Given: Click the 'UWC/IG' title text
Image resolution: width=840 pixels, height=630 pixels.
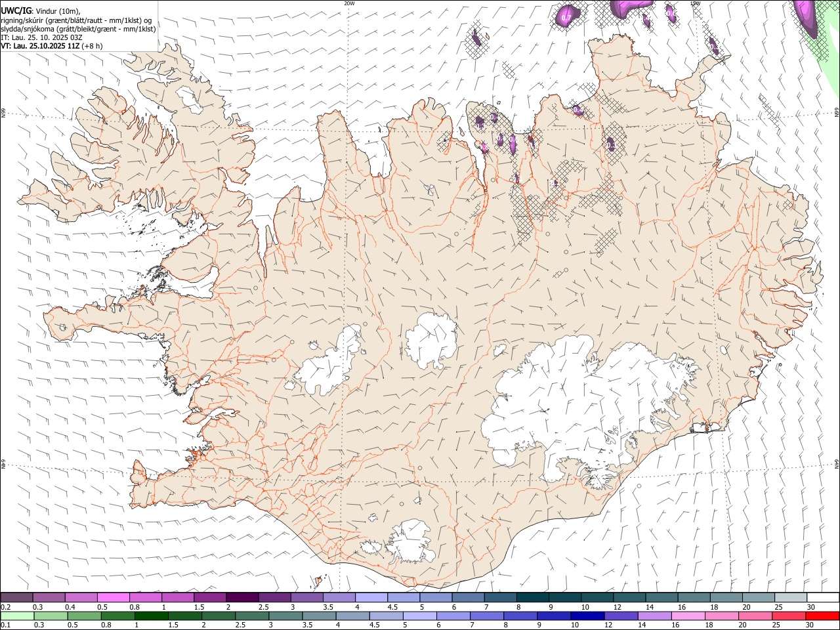Looking at the screenshot, I should 16,10.
